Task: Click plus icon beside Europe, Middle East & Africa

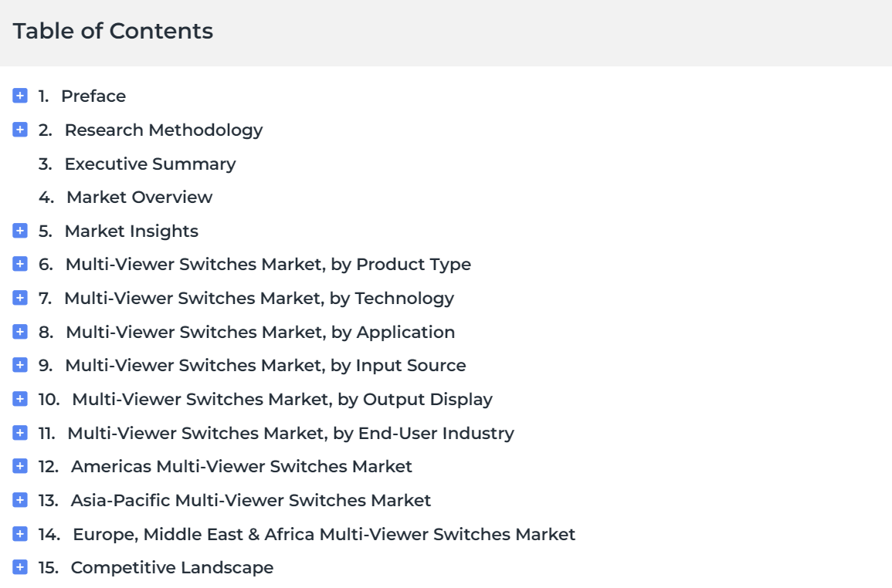Action: coord(20,533)
